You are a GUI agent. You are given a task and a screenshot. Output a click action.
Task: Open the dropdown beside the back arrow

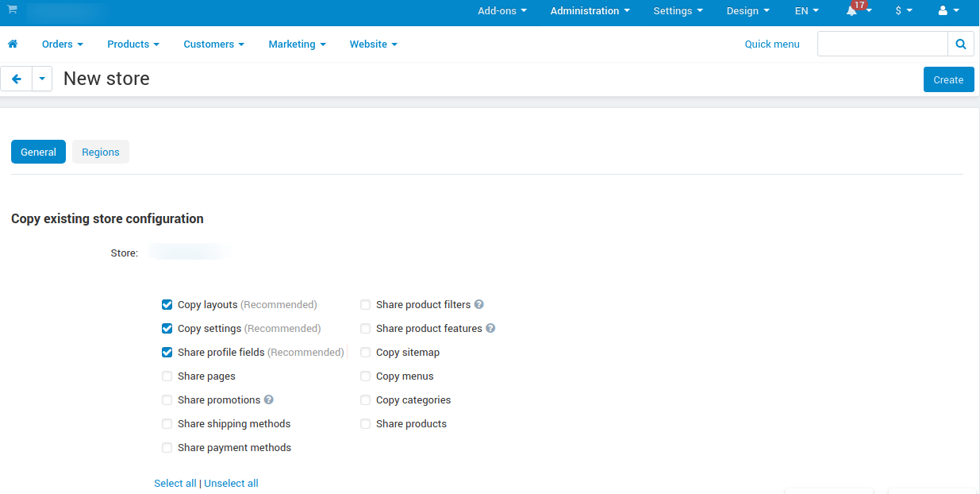tap(41, 79)
